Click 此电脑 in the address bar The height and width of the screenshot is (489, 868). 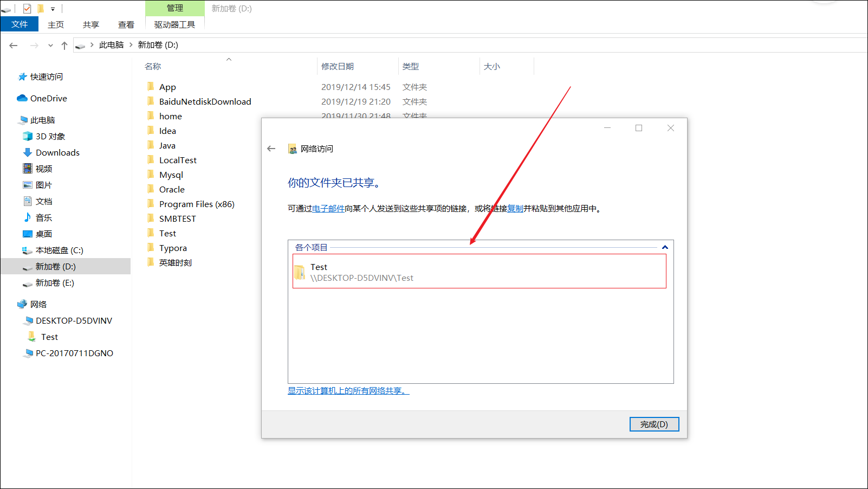(x=111, y=45)
